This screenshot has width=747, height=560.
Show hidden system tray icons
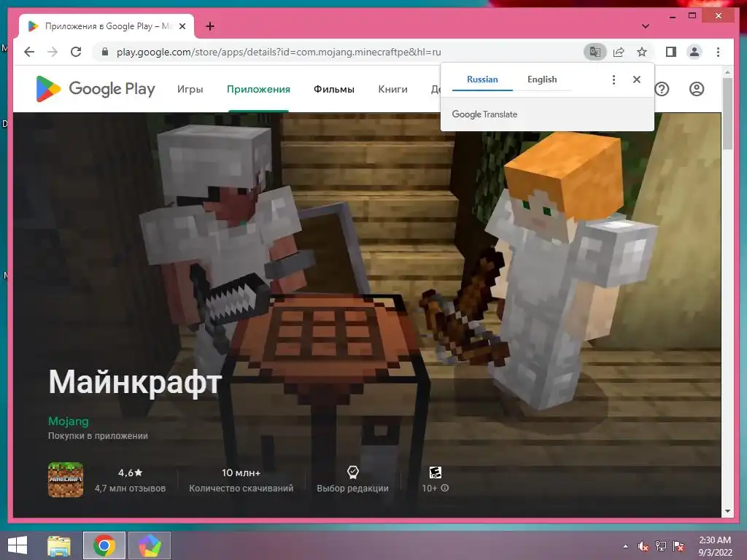[625, 546]
